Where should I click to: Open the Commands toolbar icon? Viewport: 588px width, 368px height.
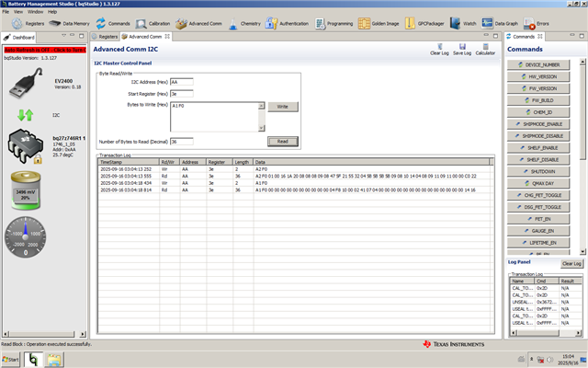click(112, 24)
